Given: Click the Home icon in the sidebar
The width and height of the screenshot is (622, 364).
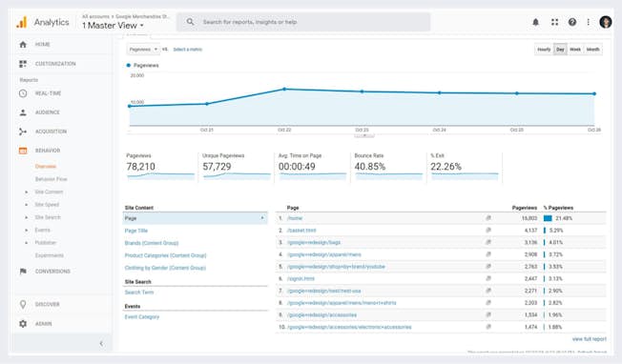Looking at the screenshot, I should (x=23, y=45).
